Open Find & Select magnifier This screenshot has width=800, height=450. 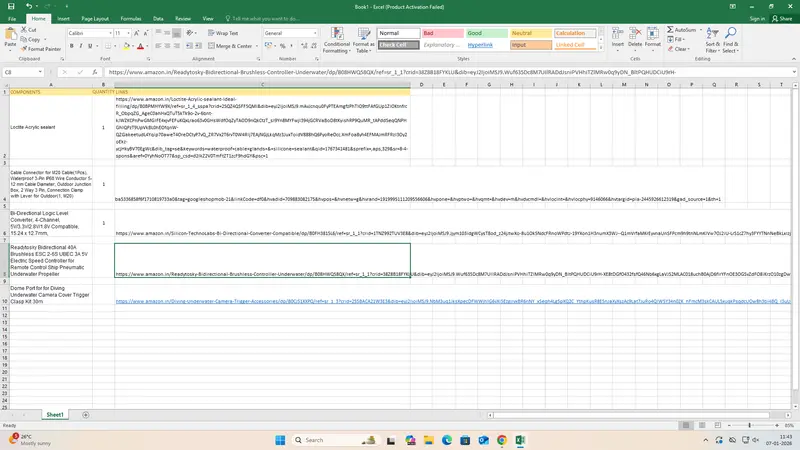[x=730, y=40]
